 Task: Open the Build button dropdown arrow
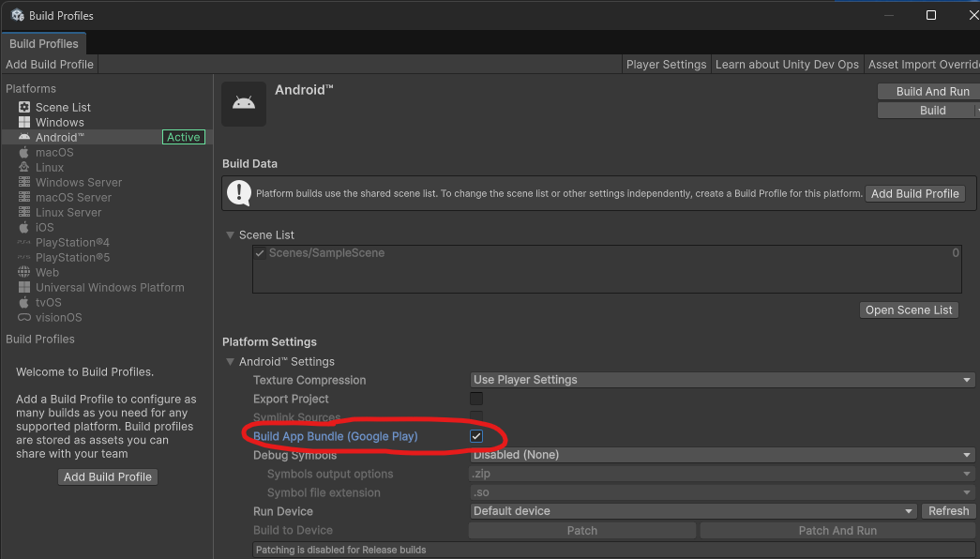(977, 111)
